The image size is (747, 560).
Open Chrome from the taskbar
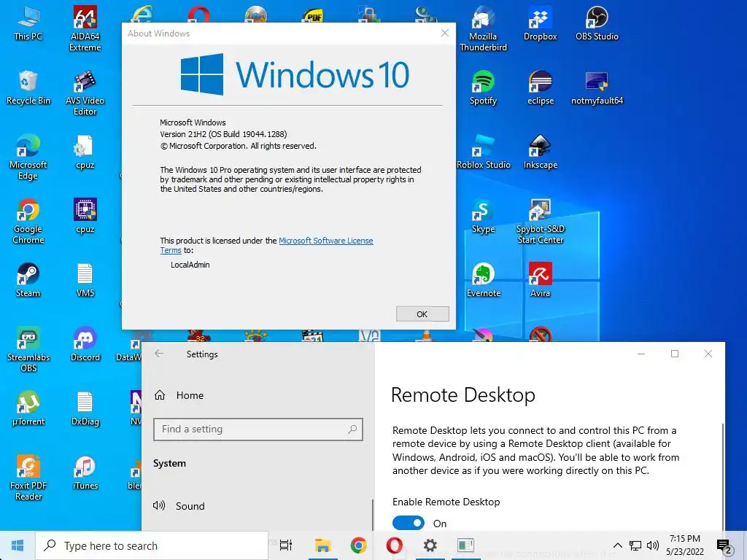[x=358, y=545]
